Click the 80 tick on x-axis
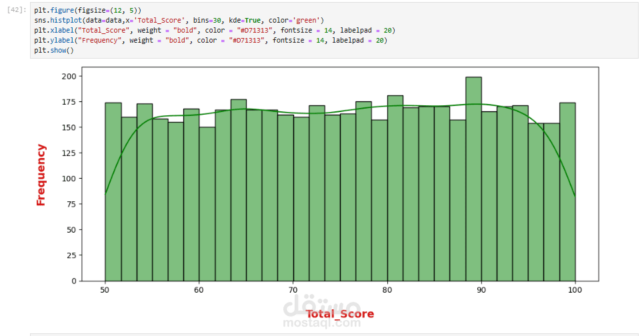This screenshot has height=336, width=644. tap(387, 290)
